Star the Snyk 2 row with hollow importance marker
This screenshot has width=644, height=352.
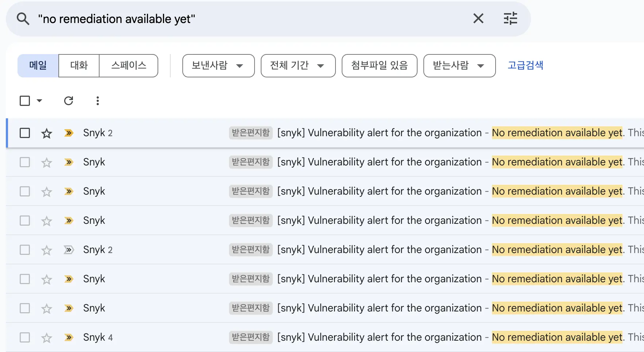[x=47, y=250]
